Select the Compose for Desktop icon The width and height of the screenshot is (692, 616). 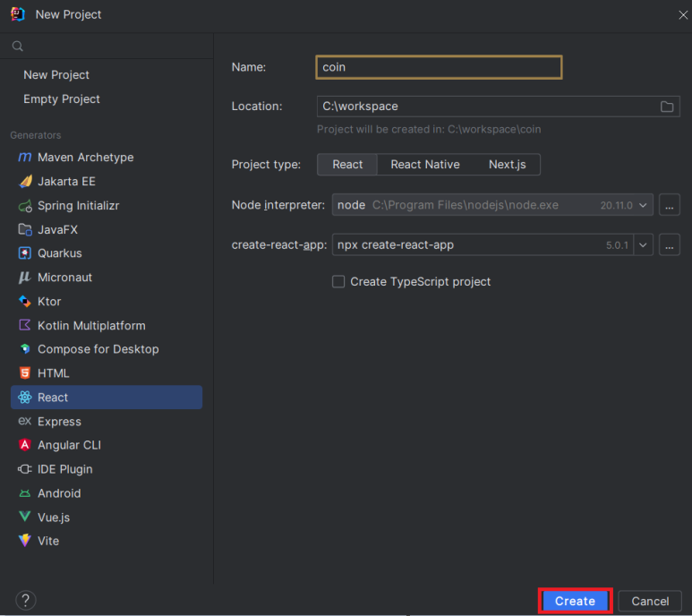[x=25, y=349]
